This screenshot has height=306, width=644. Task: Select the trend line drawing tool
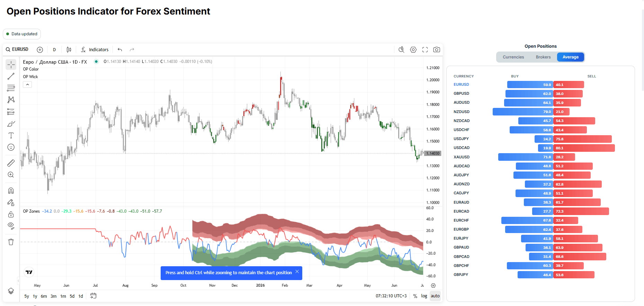(x=11, y=76)
